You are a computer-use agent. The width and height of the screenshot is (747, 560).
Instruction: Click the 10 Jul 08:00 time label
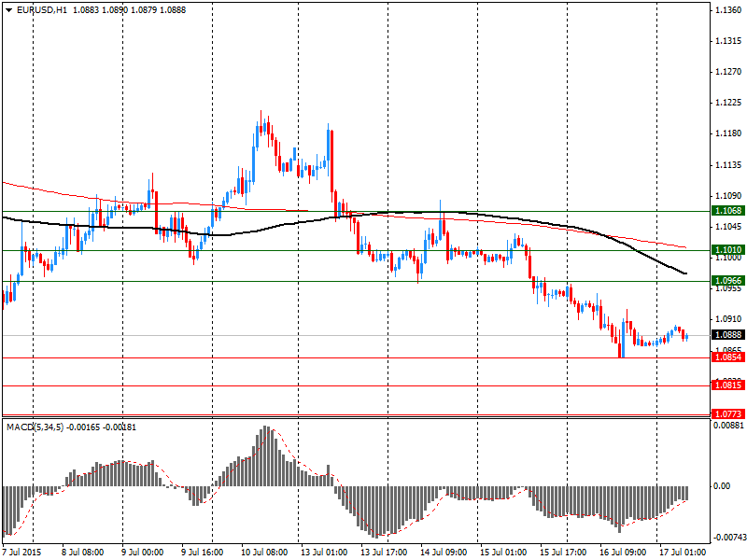266,553
